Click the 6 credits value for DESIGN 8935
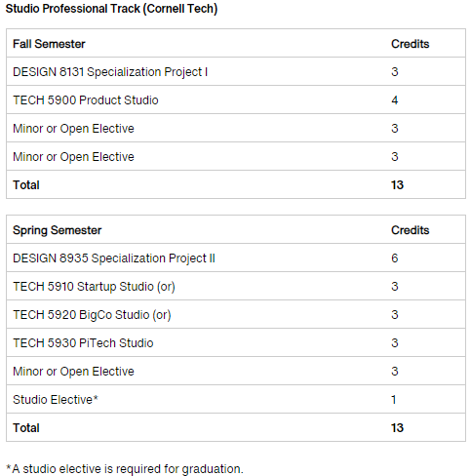The width and height of the screenshot is (471, 476). 395,258
